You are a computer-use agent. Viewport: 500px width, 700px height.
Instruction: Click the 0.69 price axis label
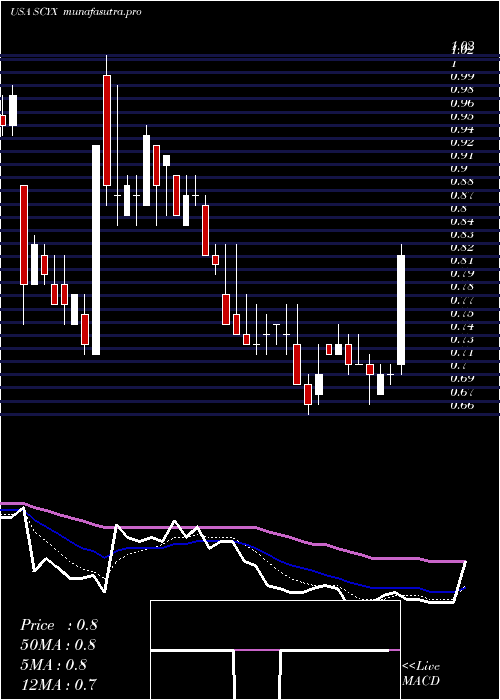[x=462, y=379]
